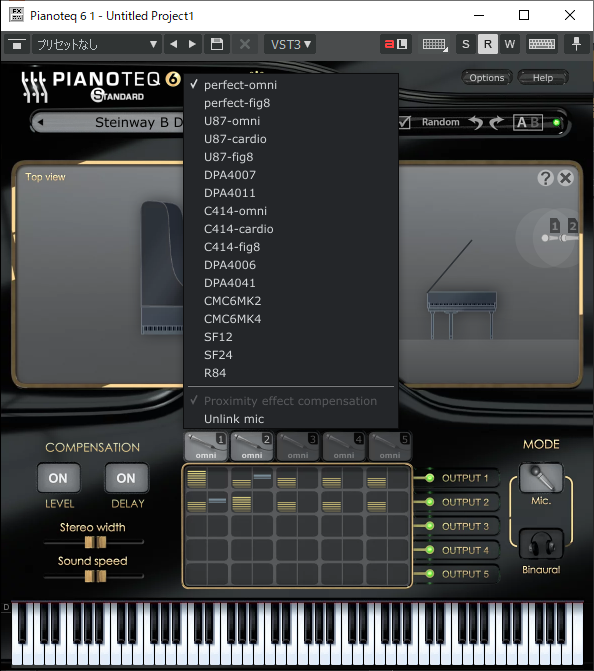Choose R84 microphone type

click(291, 373)
